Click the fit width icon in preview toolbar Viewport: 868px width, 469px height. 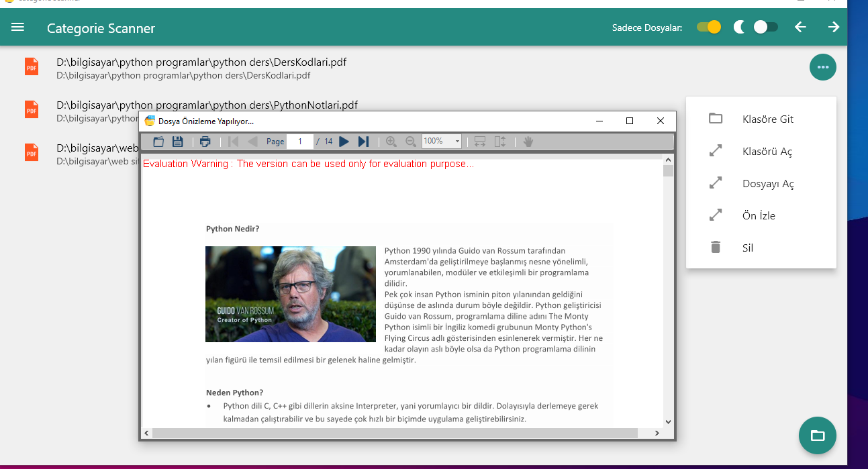point(480,142)
